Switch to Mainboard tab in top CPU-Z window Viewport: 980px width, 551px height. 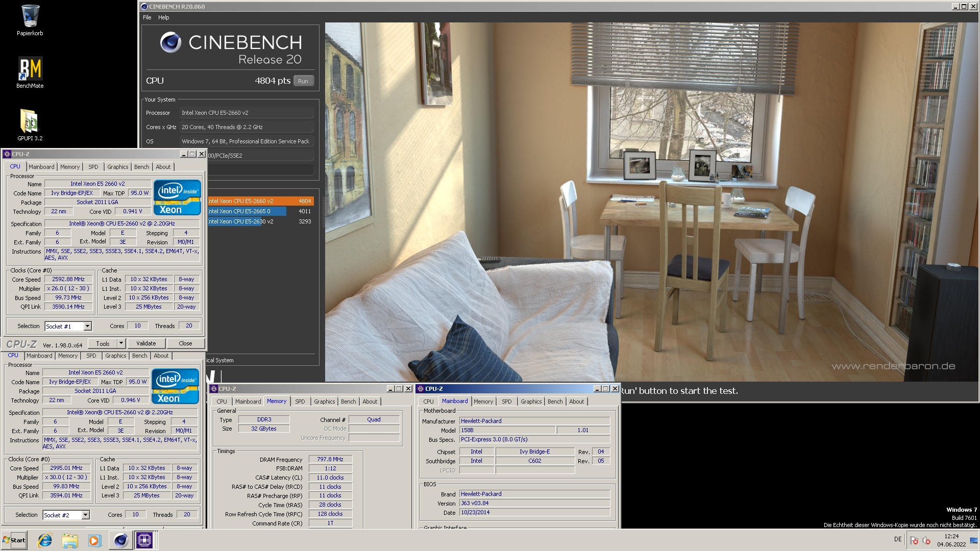[x=41, y=167]
